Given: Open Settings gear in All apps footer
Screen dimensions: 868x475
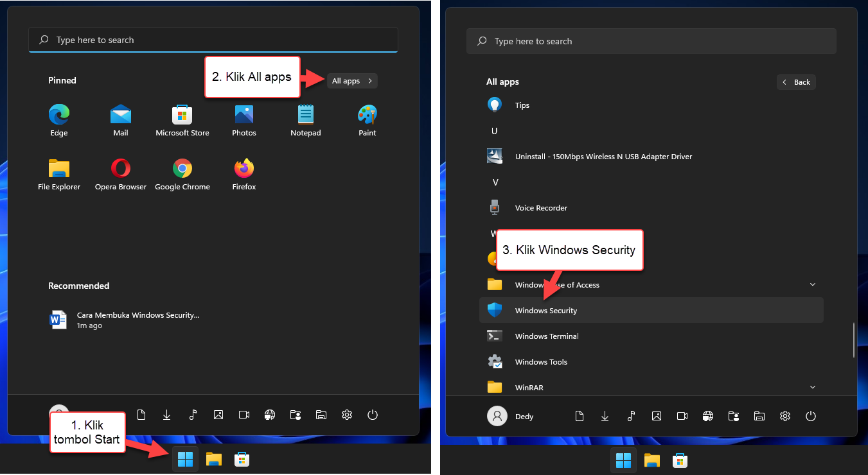Looking at the screenshot, I should [x=785, y=416].
